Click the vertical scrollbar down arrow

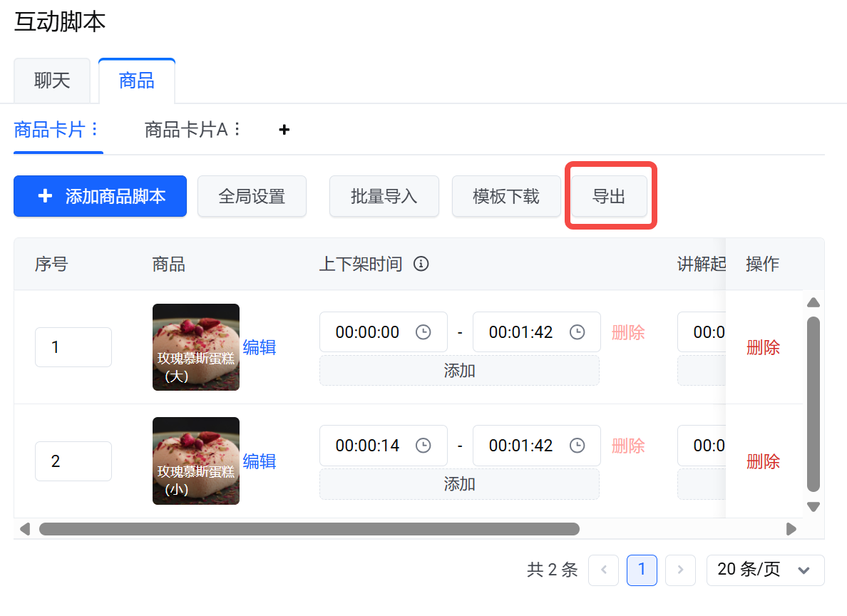(813, 506)
